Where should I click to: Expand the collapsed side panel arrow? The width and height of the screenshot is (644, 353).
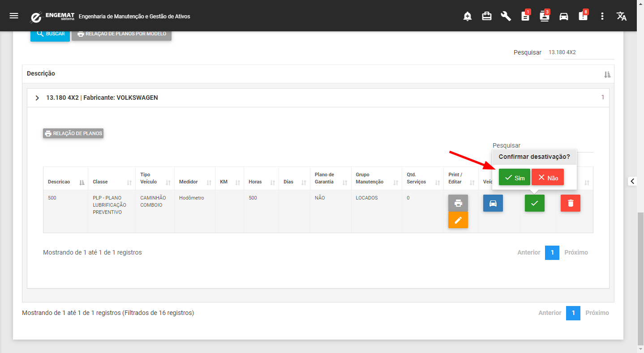632,181
